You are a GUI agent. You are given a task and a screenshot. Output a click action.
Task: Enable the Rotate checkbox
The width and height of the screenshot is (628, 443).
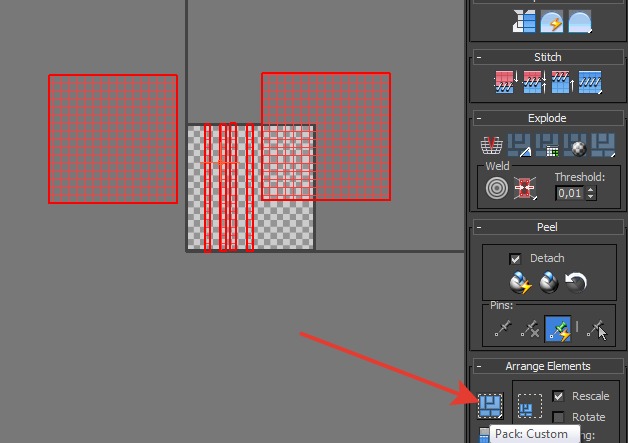558,417
